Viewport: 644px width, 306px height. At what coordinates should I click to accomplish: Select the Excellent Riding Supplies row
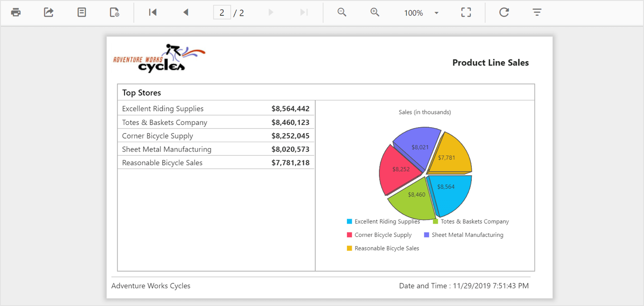click(x=216, y=109)
